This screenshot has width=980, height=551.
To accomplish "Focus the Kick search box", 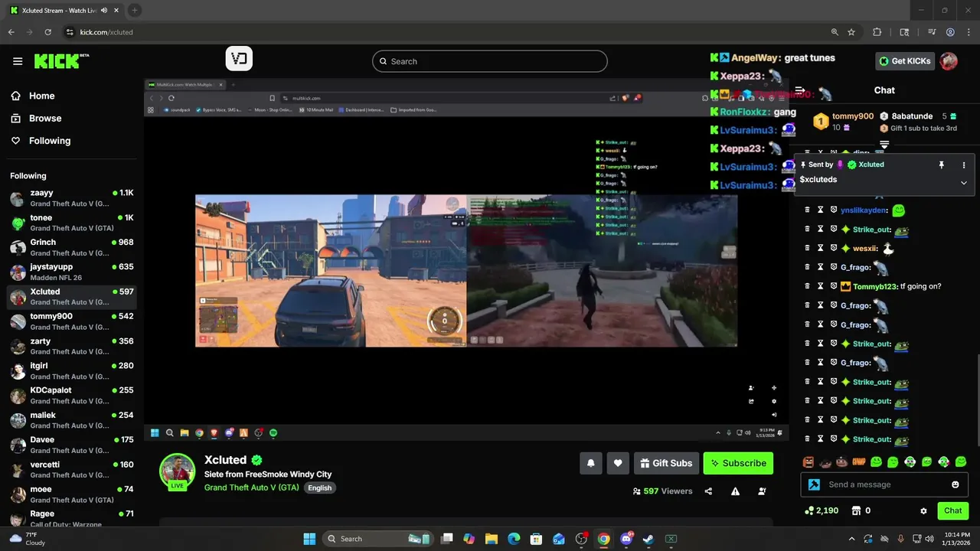I will click(x=490, y=61).
